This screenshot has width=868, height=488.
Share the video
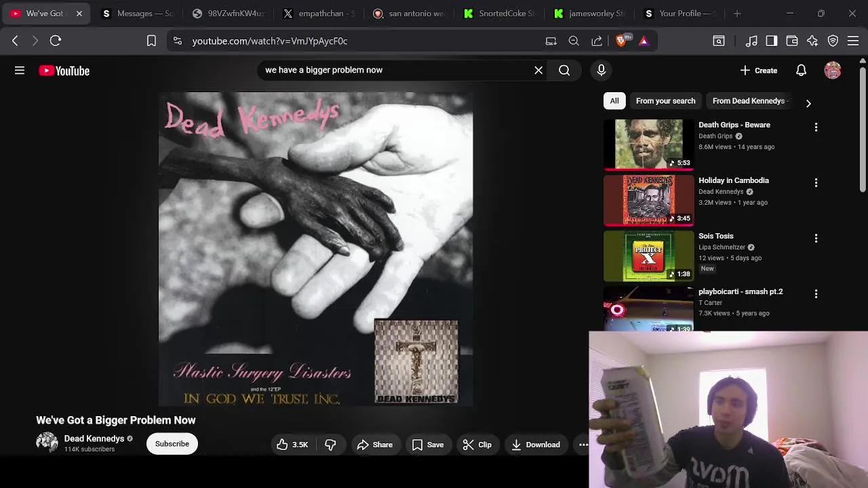[375, 445]
